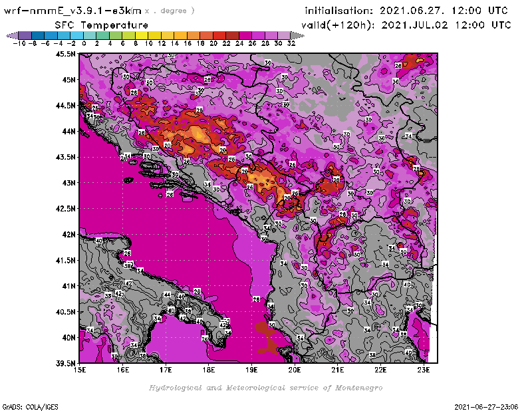Click the '39.5N' latitude label
This screenshot has width=532, height=411.
pyautogui.click(x=65, y=364)
